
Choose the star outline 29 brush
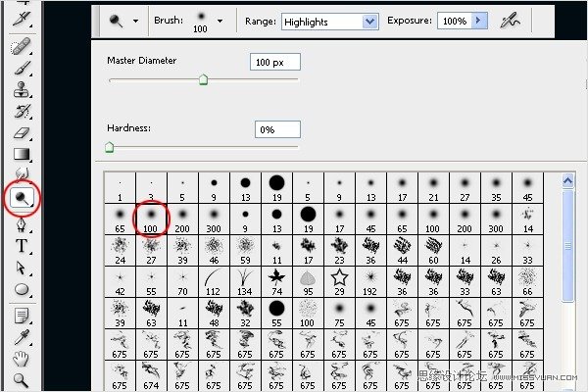click(339, 282)
